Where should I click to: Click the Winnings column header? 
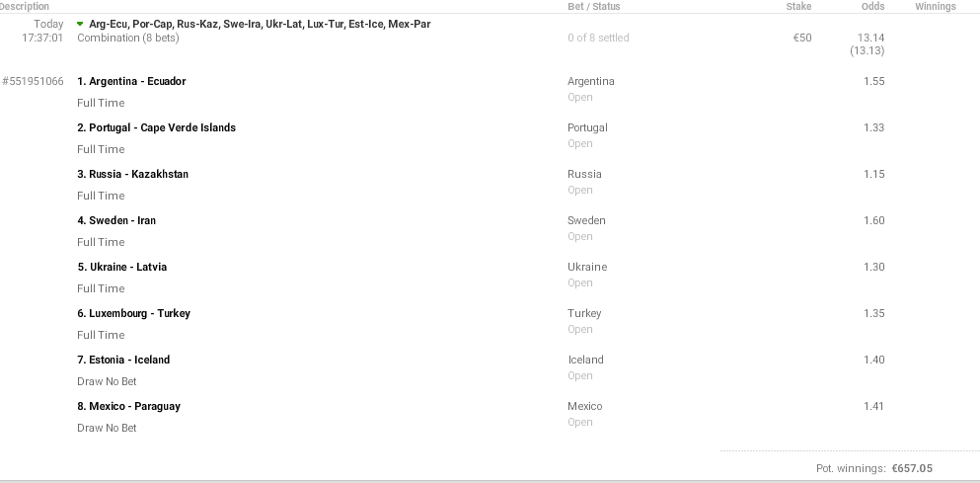(x=935, y=6)
